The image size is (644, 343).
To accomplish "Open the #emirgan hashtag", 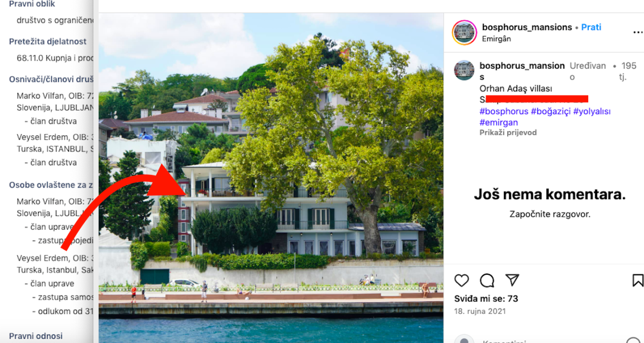I will pos(499,122).
